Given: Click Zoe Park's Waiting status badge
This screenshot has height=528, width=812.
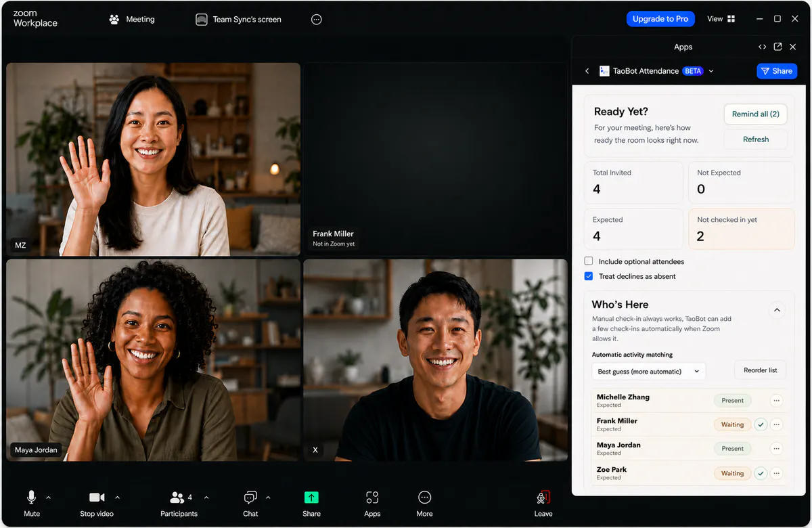Looking at the screenshot, I should [x=732, y=474].
